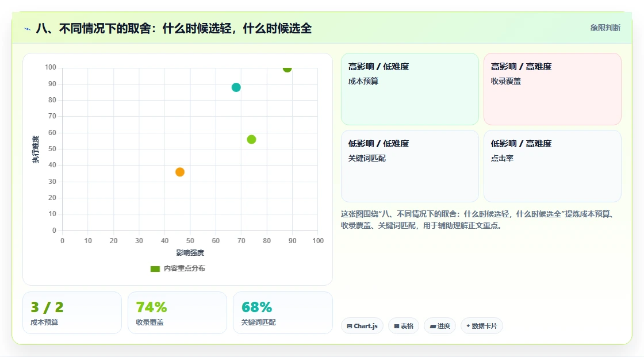The width and height of the screenshot is (644, 357).
Task: Click the dark green point at top of chart
Action: click(287, 68)
